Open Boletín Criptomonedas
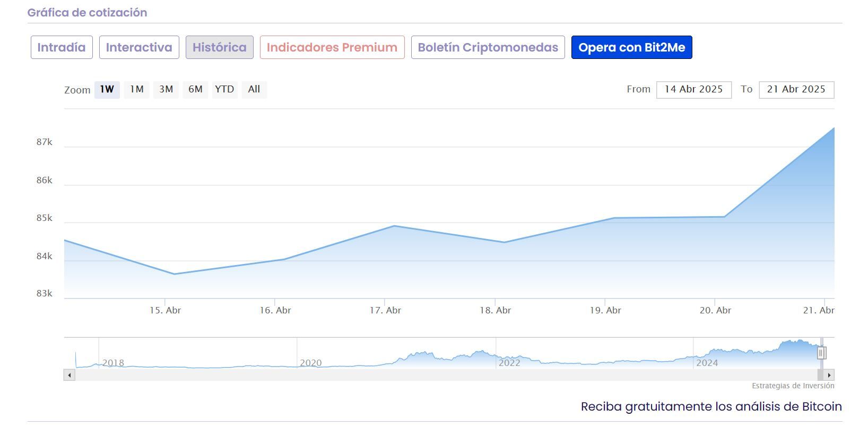 (x=488, y=47)
